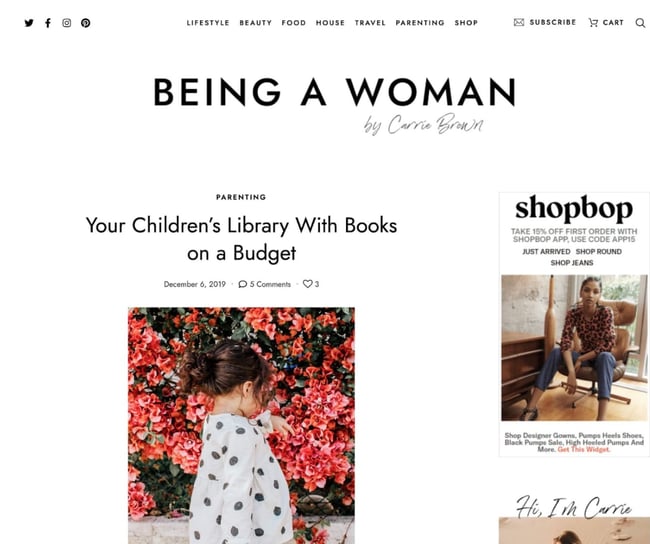Go to the Beauty menu section

tap(256, 23)
